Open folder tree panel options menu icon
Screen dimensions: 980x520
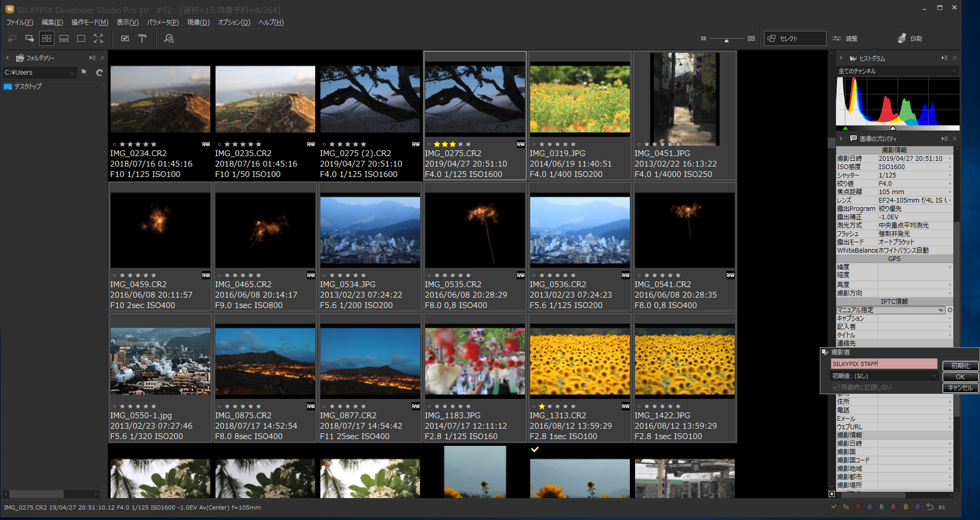(92, 58)
